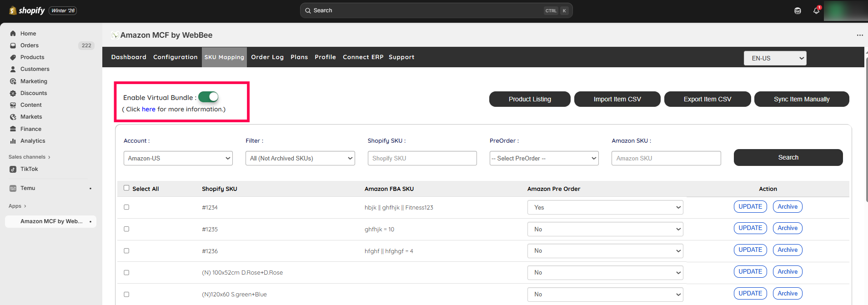The image size is (868, 305).
Task: Open the notifications bell icon
Action: point(816,11)
